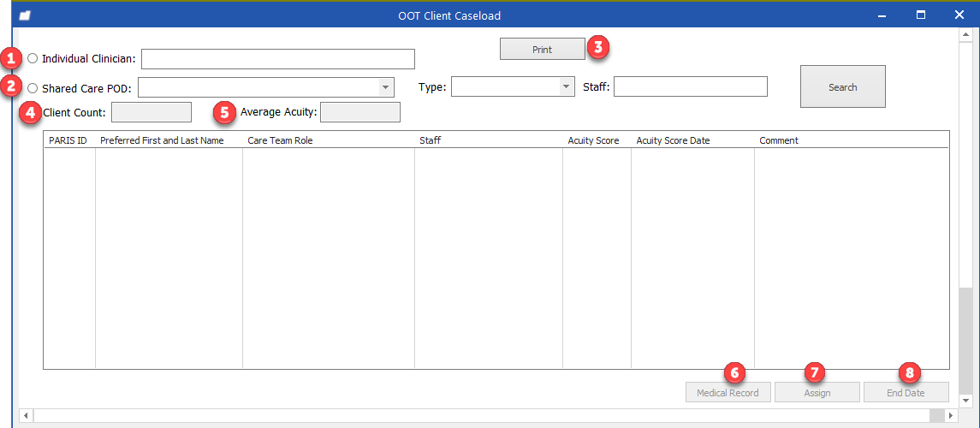Click the Assign button
980x428 pixels.
coord(817,393)
